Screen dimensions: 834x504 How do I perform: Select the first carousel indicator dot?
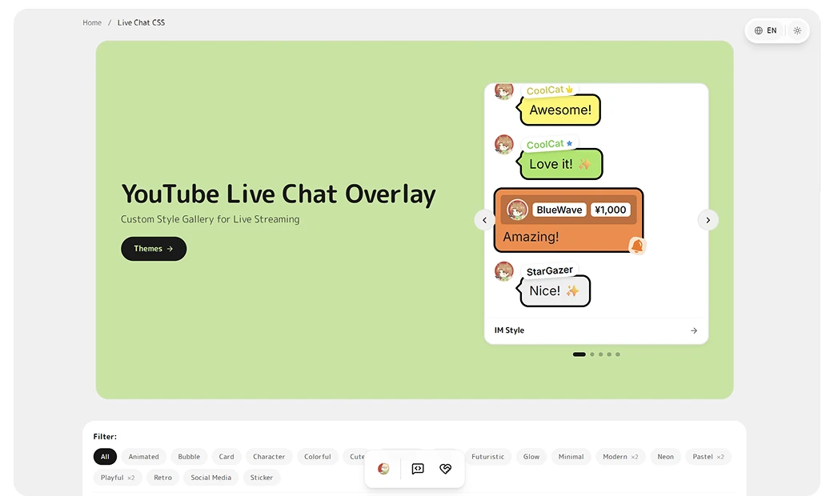579,354
